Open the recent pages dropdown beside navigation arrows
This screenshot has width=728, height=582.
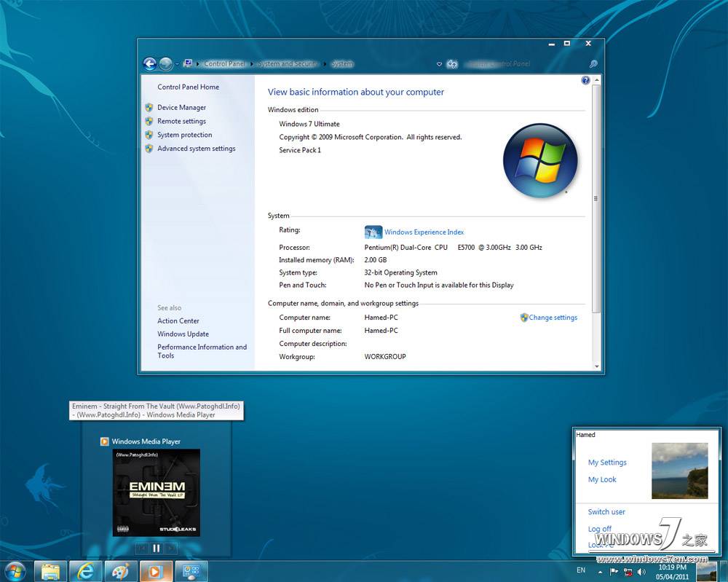tap(175, 64)
